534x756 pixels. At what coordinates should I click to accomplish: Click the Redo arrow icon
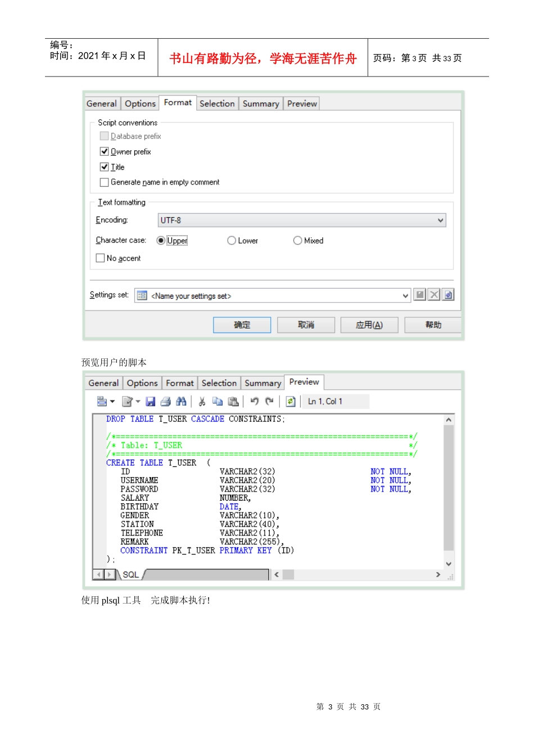pyautogui.click(x=269, y=401)
